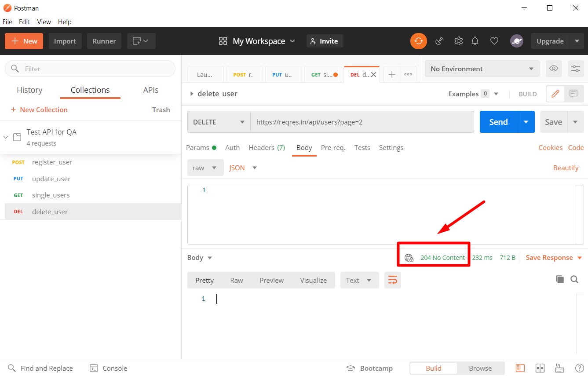Switch to Browse mode toggle

click(x=480, y=368)
